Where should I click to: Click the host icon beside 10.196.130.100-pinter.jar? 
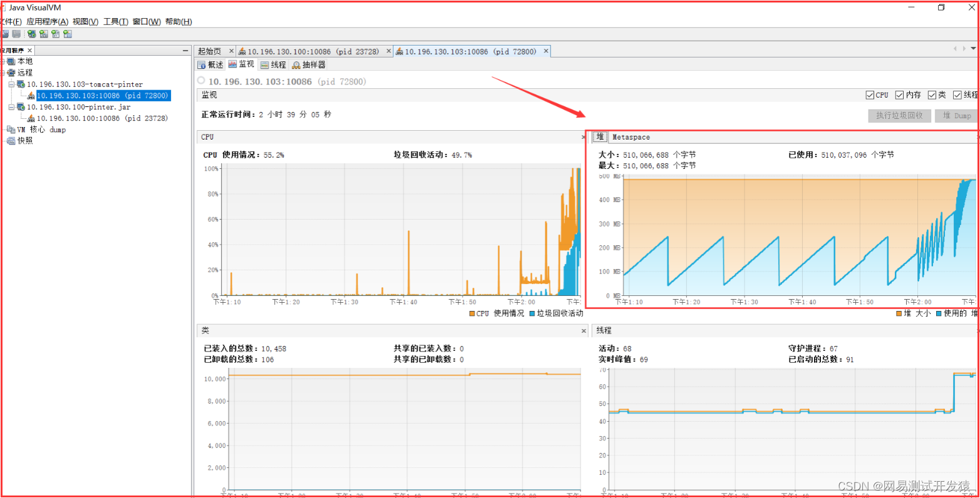coord(21,107)
